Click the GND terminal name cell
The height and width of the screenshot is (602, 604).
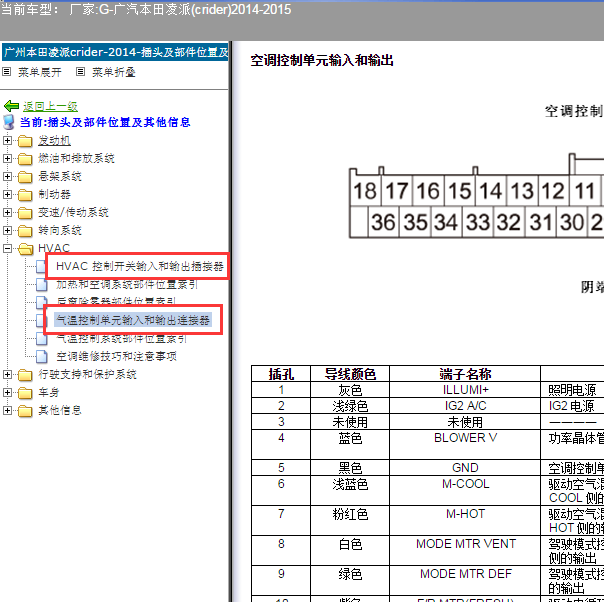(465, 467)
